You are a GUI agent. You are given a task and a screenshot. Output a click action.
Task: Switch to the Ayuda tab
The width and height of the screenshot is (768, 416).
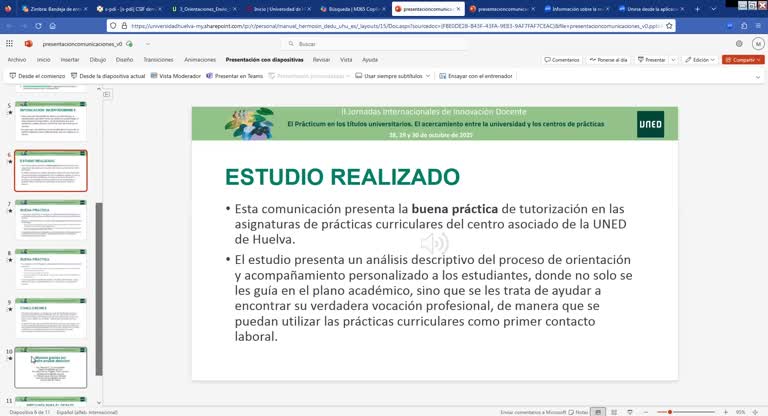(x=370, y=60)
